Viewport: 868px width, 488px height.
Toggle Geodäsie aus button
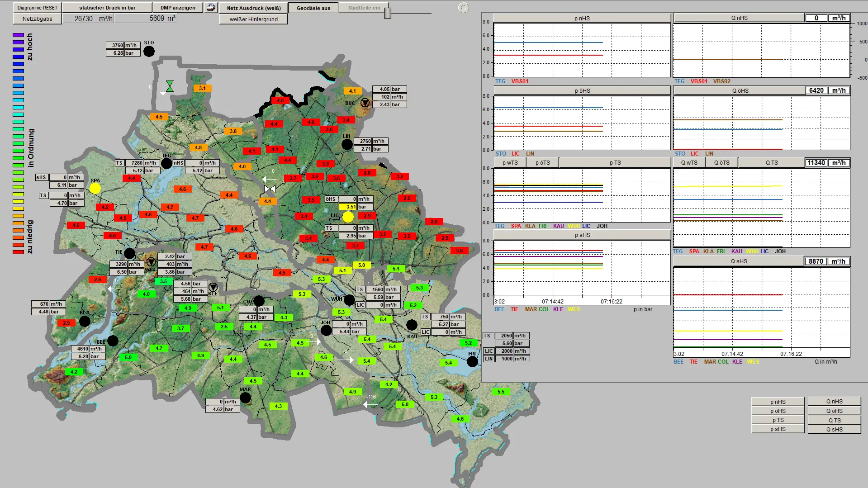point(313,8)
